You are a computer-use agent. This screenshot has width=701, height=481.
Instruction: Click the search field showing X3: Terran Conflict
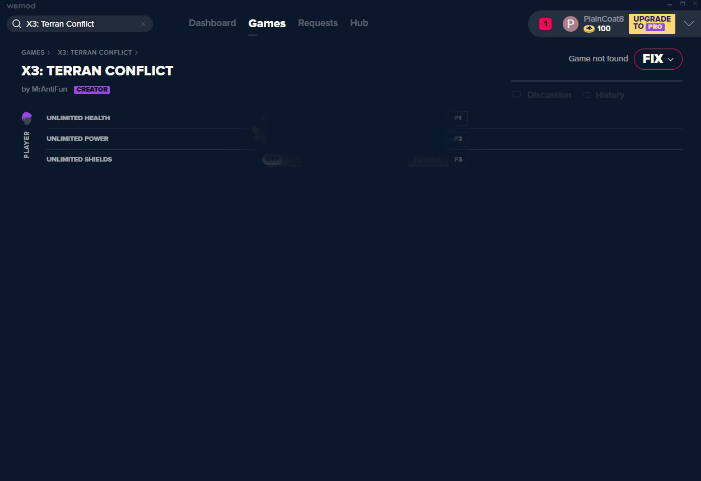[80, 24]
